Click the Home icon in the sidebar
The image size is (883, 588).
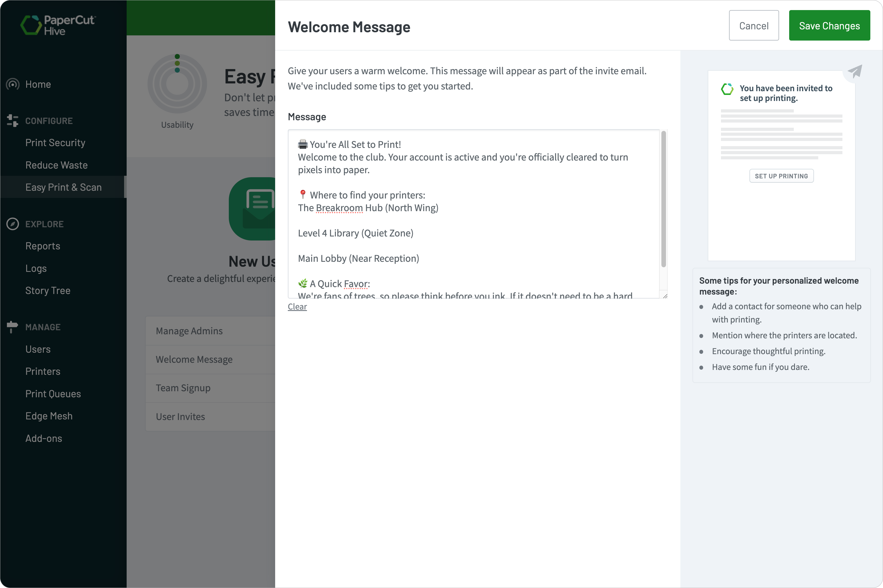click(x=12, y=84)
